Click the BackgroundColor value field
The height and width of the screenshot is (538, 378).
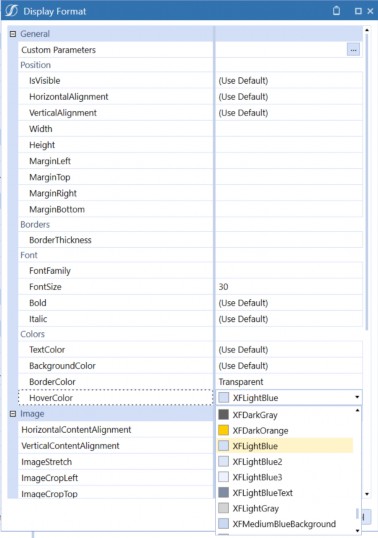tap(288, 366)
